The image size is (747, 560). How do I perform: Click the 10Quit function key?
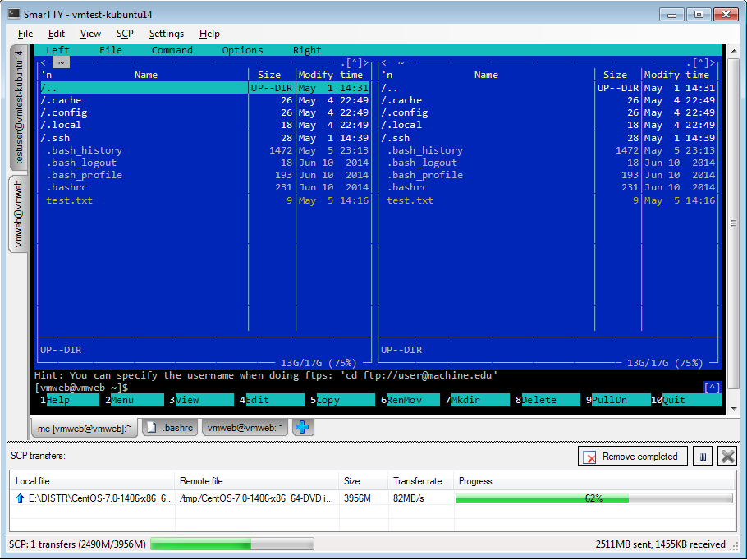coord(685,401)
